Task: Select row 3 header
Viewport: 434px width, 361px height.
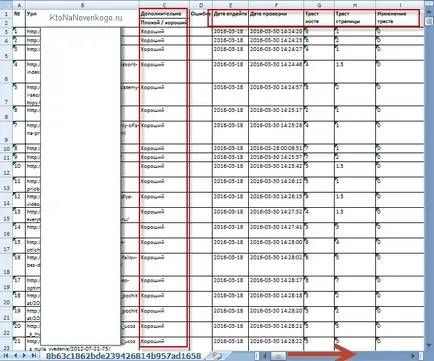Action: (6, 32)
